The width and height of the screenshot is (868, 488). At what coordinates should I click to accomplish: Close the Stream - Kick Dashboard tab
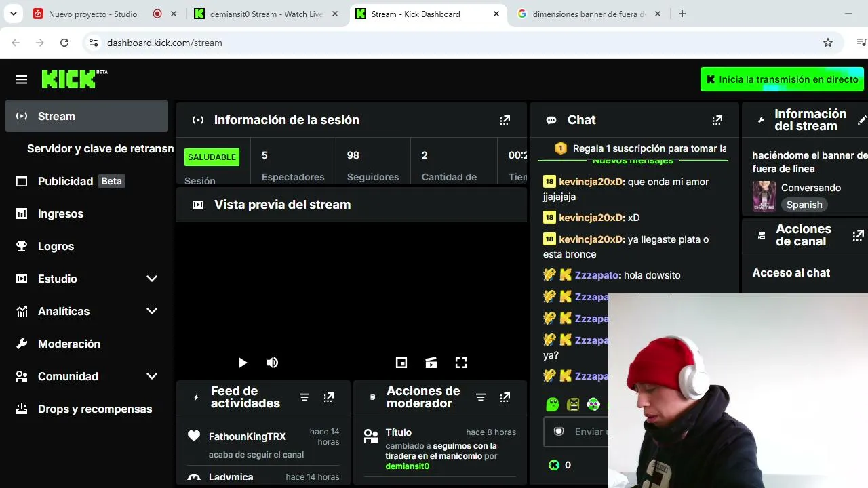496,14
